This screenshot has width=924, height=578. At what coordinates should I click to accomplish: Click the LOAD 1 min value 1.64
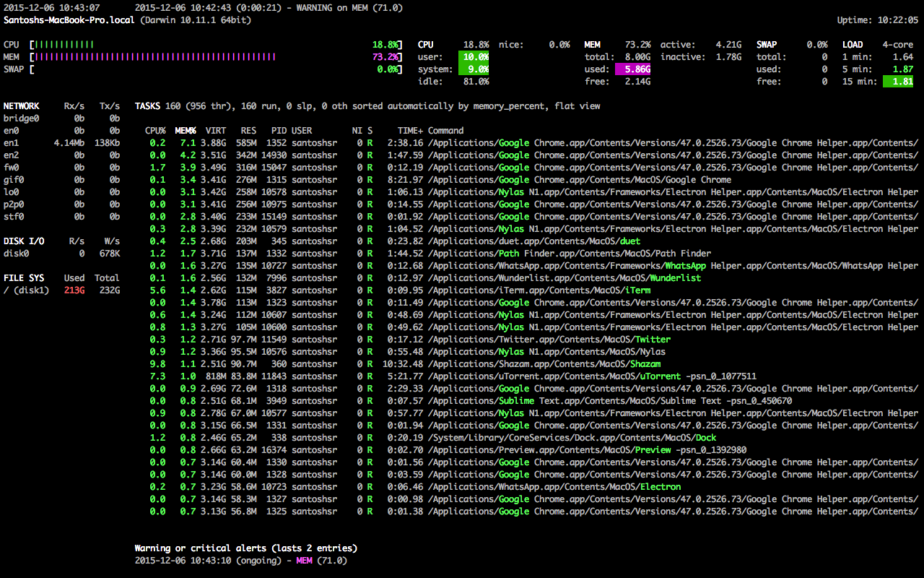pos(903,57)
